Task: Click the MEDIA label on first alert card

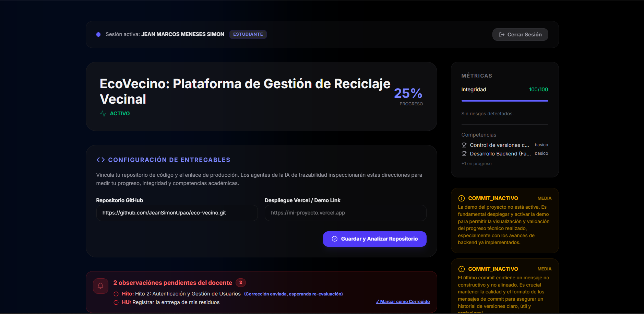Action: pyautogui.click(x=544, y=198)
